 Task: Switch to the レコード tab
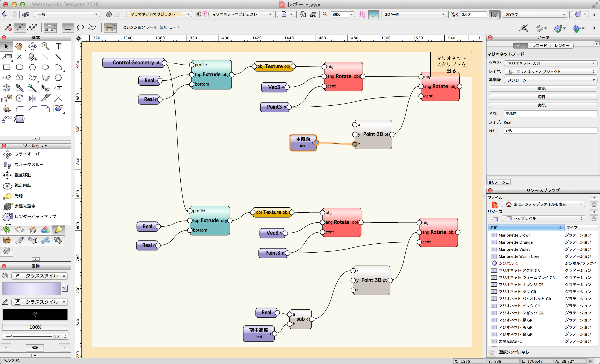539,45
